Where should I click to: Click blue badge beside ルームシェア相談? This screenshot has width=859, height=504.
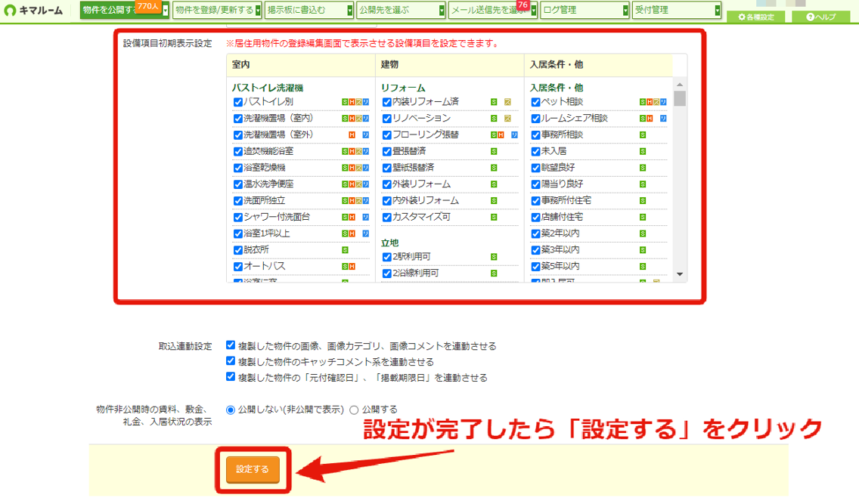tap(663, 118)
